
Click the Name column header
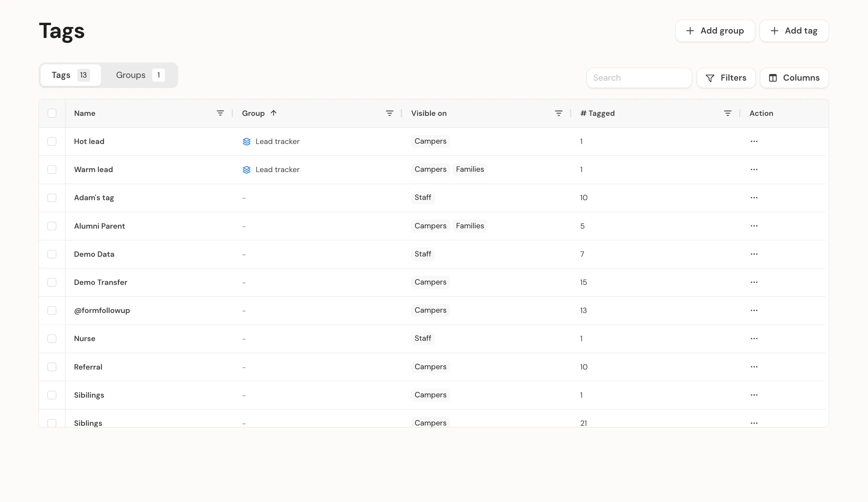85,113
